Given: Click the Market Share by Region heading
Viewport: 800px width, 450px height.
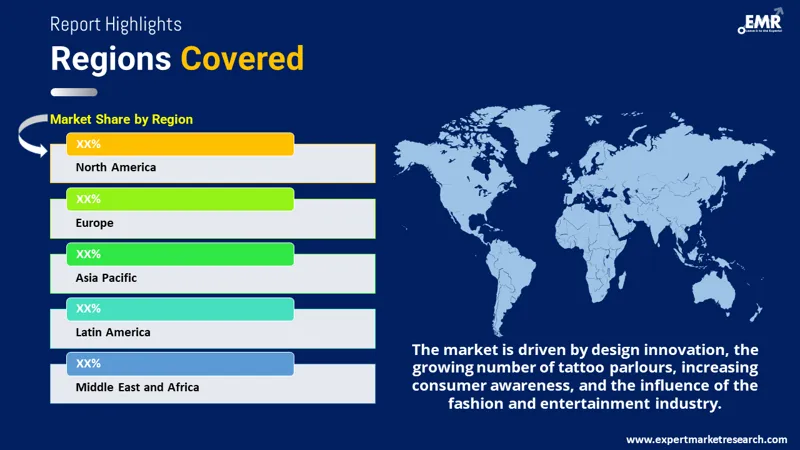Looking at the screenshot, I should click(121, 119).
